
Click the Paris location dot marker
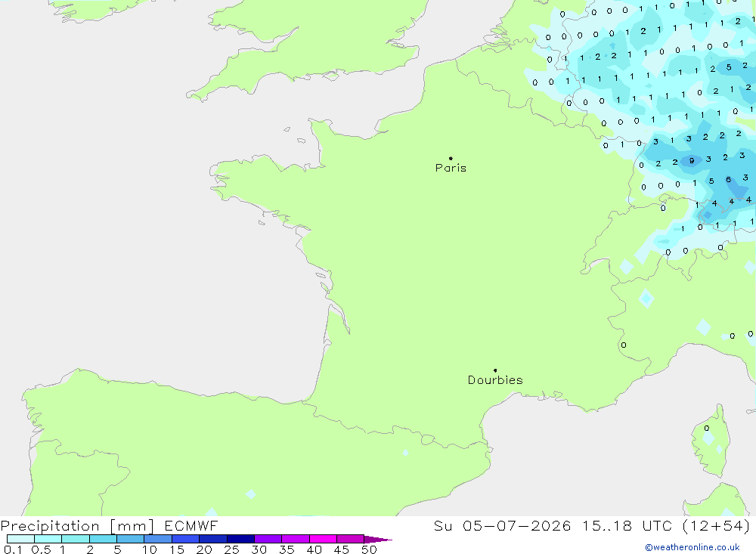pyautogui.click(x=451, y=158)
